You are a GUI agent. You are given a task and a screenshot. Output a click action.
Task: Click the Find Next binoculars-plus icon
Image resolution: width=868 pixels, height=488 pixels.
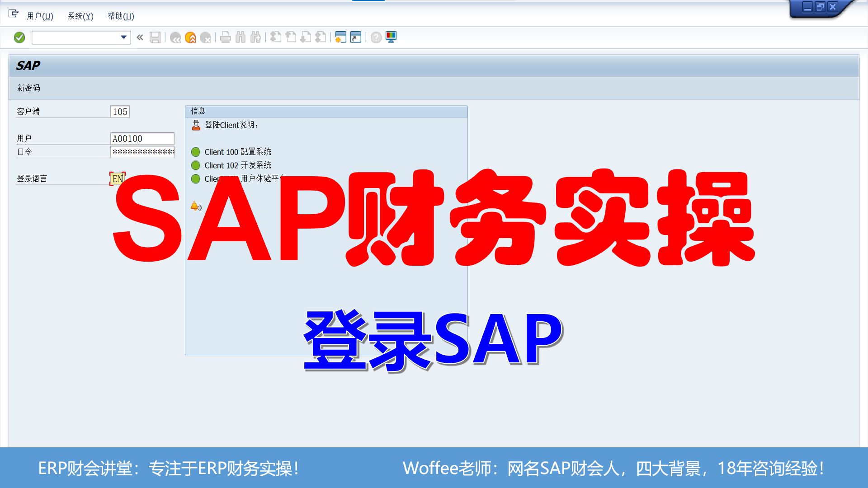point(255,38)
